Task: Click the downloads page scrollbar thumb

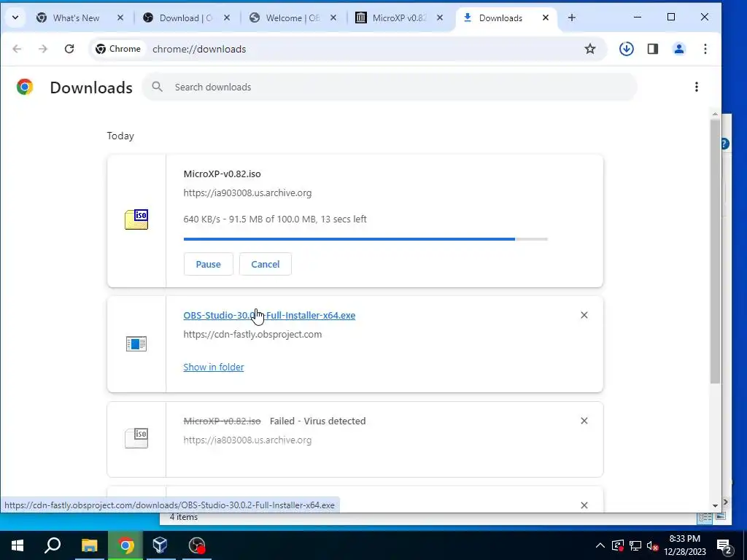Action: 715,252
